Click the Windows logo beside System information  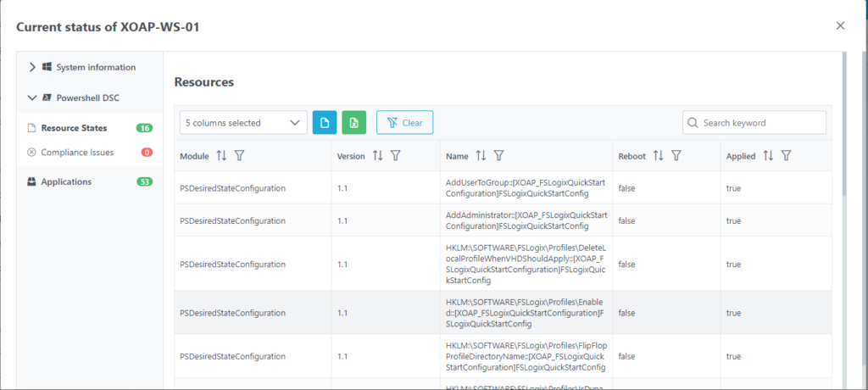47,67
